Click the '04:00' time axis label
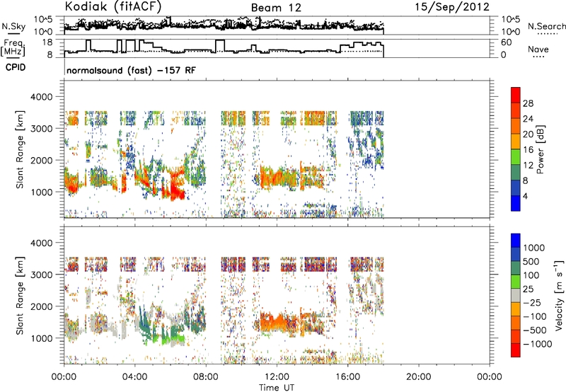The height and width of the screenshot is (392, 566). click(134, 377)
